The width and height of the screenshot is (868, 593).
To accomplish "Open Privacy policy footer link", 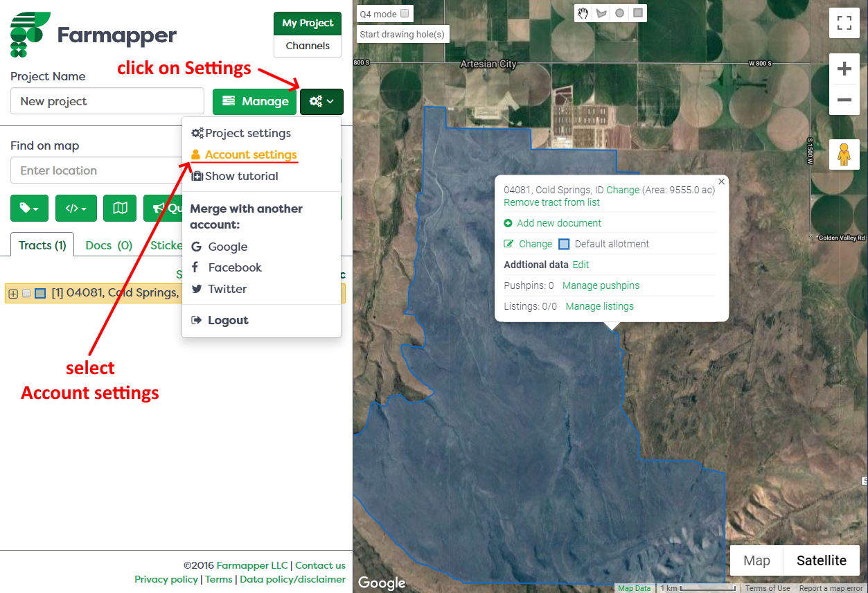I will [x=166, y=579].
